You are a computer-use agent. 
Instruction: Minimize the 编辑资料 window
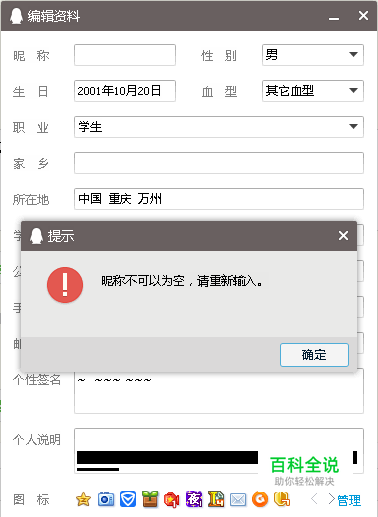[x=334, y=18]
